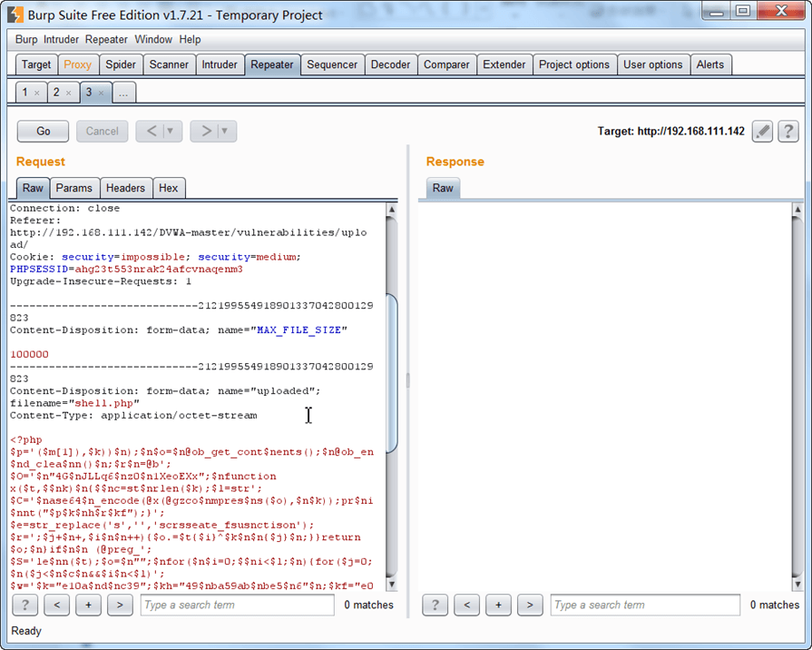Switch to the Target tab
Viewport: 812px width, 650px height.
click(x=36, y=64)
